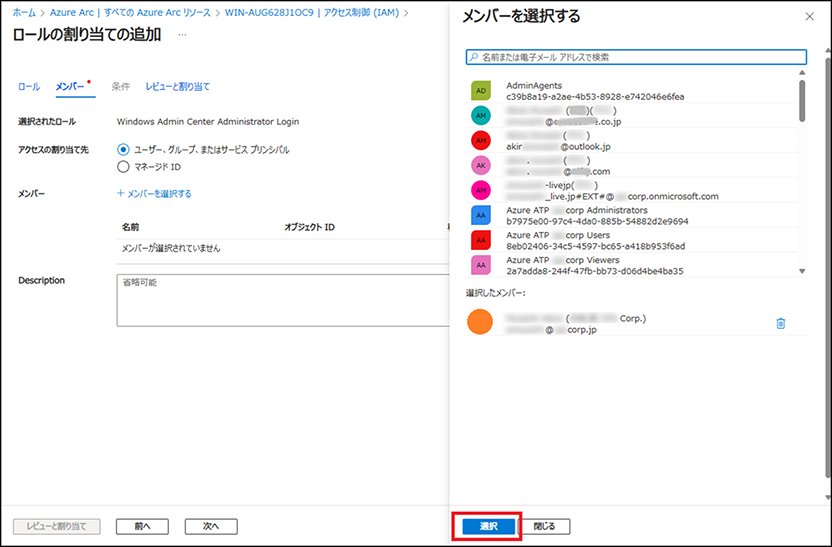Open the Azure Arc | すべての Azure Arc リソース breadcrumb
The image size is (832, 547).
(130, 12)
